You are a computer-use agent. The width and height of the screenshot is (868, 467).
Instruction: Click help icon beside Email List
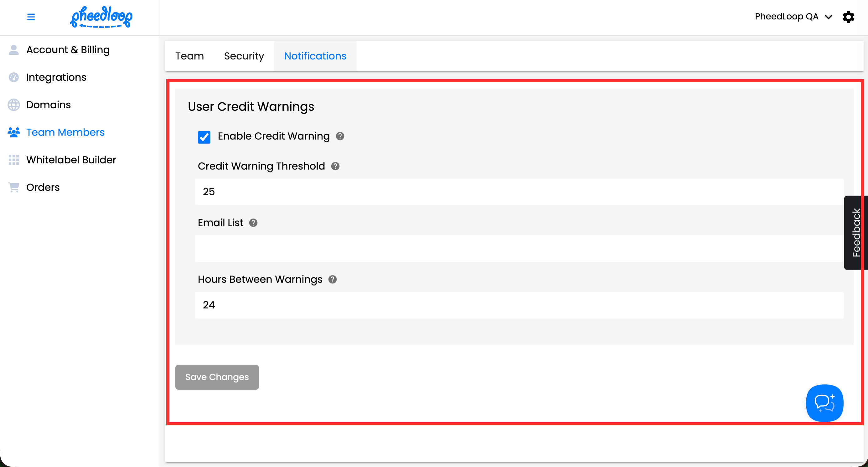pos(253,223)
